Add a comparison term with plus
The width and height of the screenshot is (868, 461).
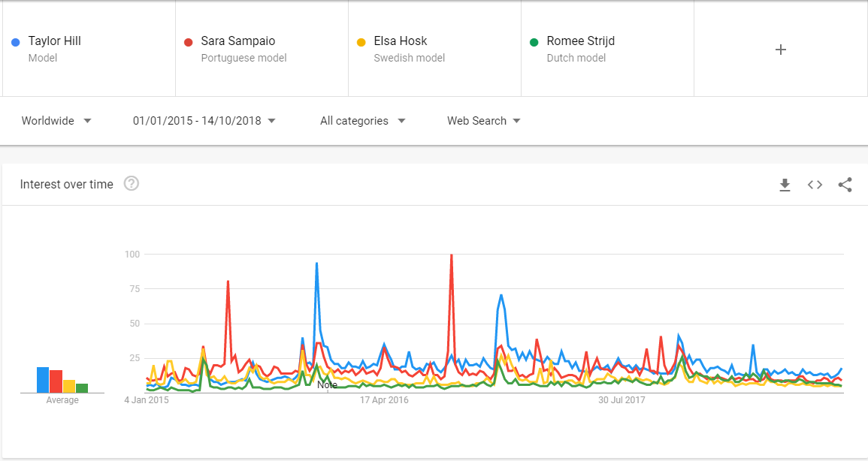coord(781,50)
